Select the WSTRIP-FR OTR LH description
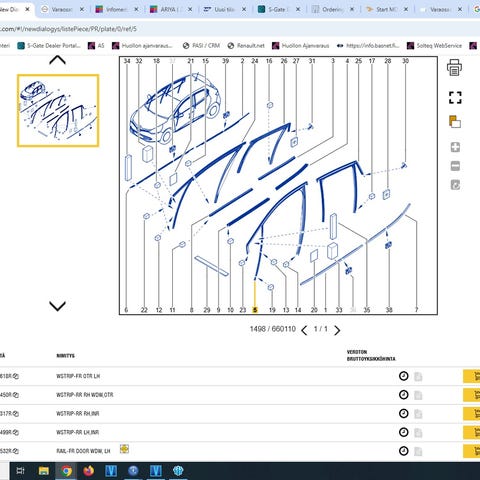Viewport: 480px width, 480px height. [x=78, y=376]
